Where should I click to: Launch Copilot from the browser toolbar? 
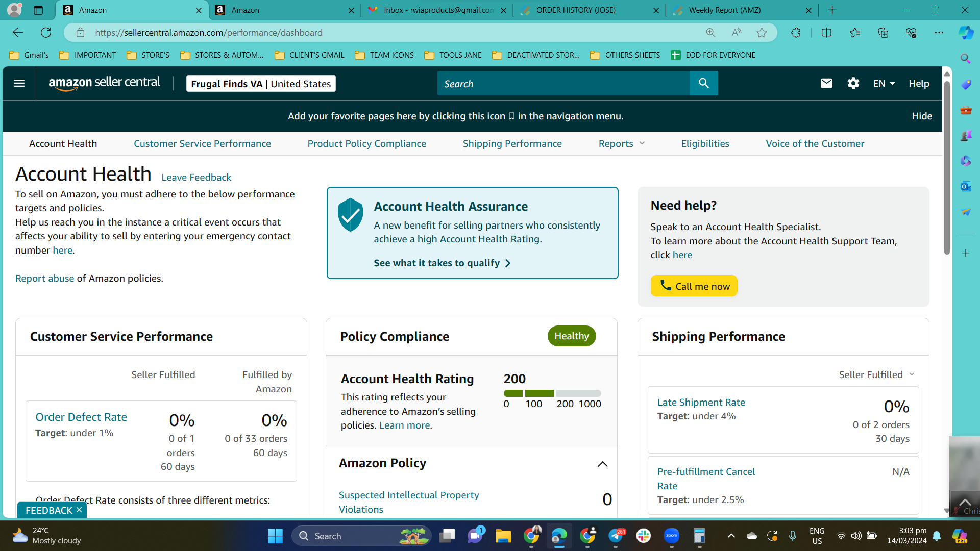966,33
